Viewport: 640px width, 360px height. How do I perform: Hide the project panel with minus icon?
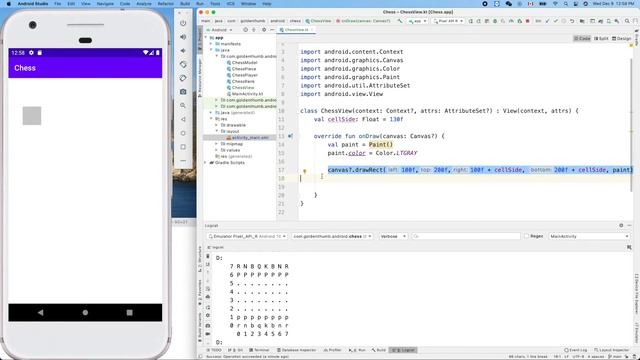[272, 30]
